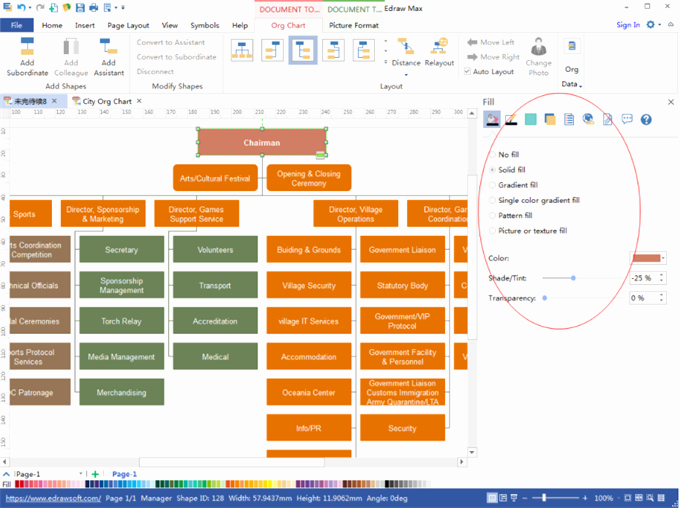Click Disconnect button
Viewport: 680px width, 508px height.
point(155,71)
